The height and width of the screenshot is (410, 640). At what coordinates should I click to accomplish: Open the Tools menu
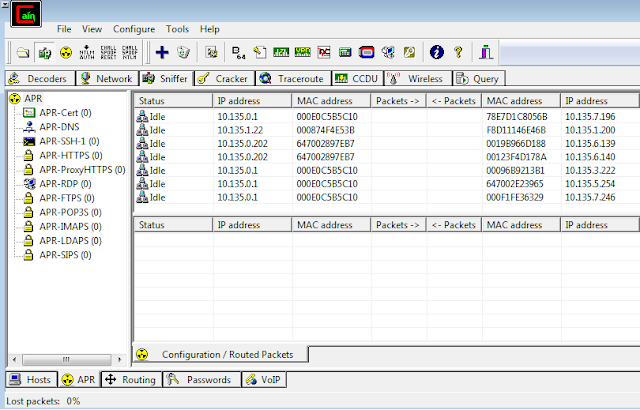[x=177, y=29]
